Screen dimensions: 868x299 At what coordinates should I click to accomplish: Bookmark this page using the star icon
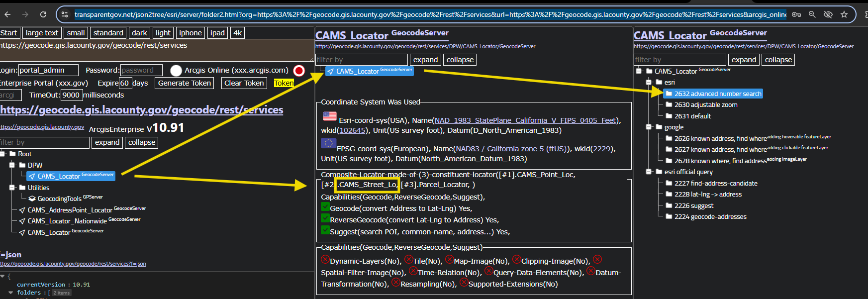844,14
